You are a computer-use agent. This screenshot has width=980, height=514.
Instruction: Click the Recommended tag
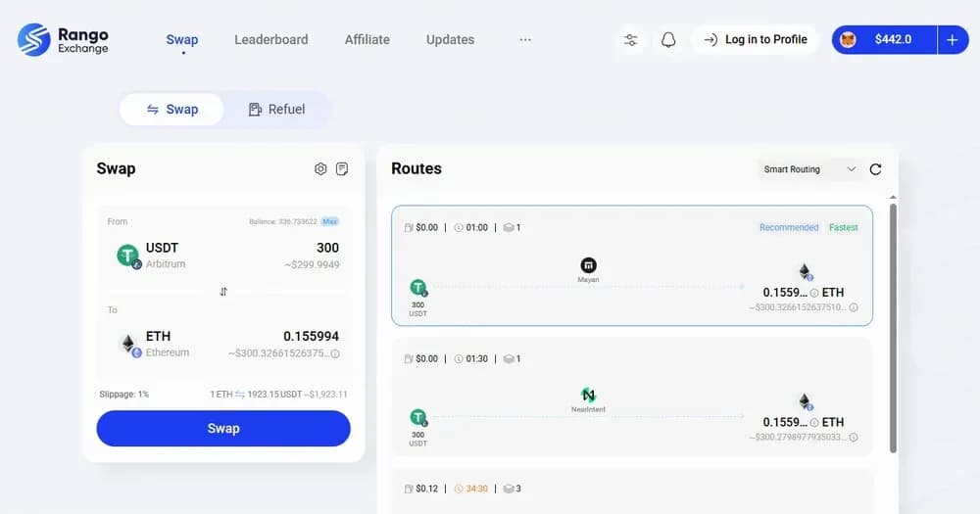click(x=789, y=227)
